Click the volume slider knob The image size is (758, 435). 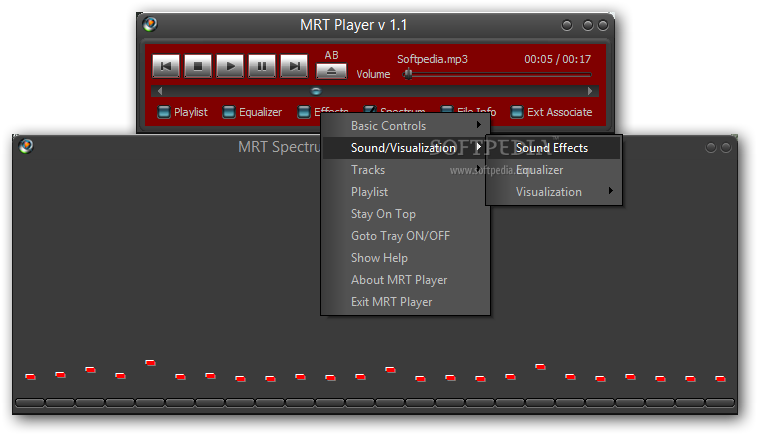(x=408, y=74)
